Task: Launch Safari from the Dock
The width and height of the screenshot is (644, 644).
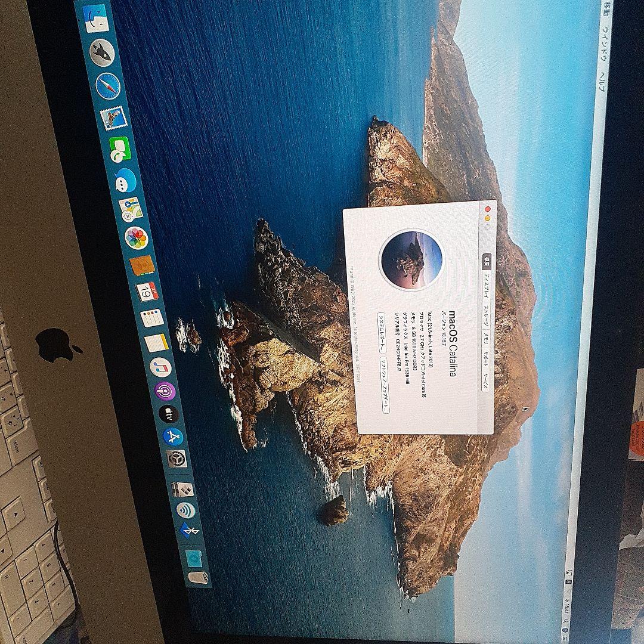Action: [x=108, y=86]
